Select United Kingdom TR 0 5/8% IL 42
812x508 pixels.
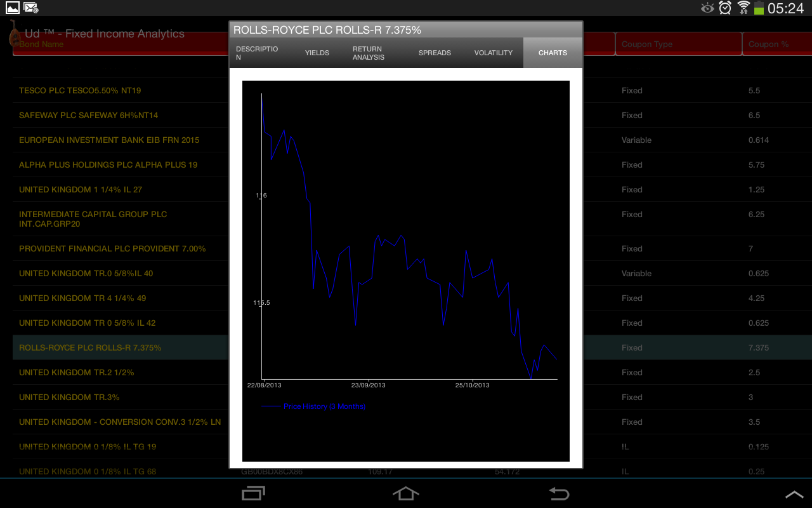(87, 323)
